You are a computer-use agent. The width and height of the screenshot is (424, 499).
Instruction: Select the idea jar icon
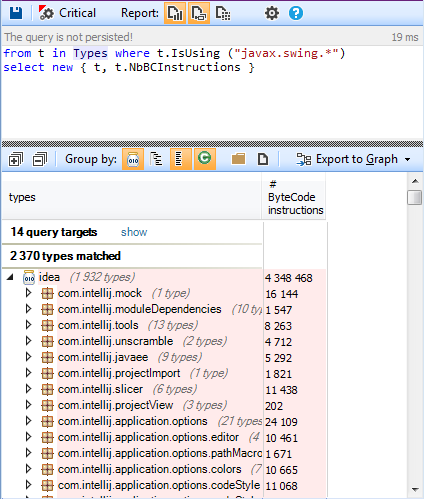coord(29,277)
